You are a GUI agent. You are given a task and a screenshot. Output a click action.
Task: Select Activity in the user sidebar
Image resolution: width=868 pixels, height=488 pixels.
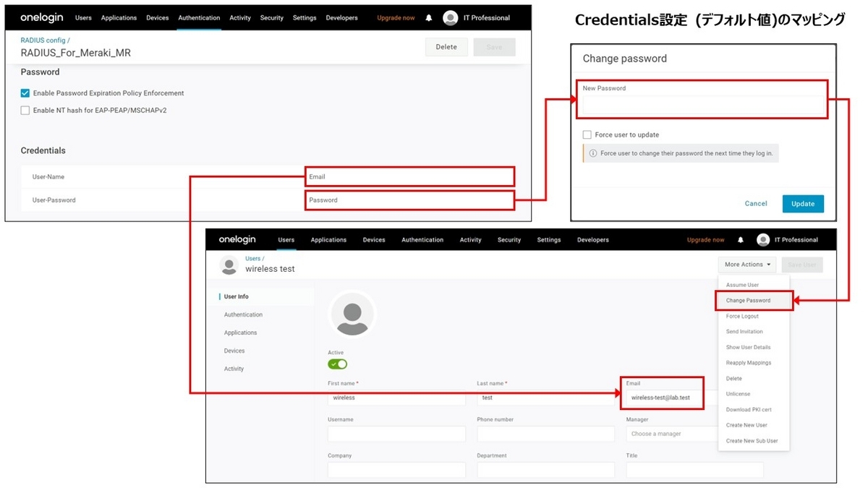[234, 369]
